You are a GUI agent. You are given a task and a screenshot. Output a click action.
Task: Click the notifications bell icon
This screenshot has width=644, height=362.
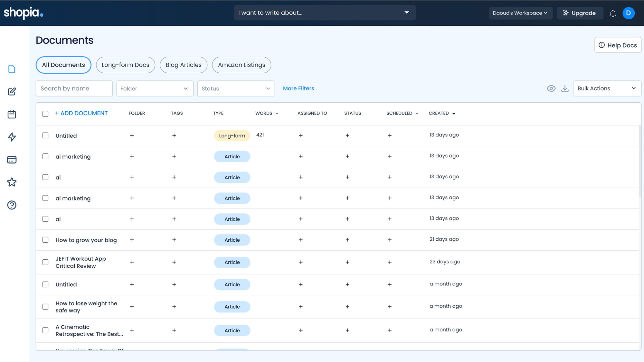(613, 13)
